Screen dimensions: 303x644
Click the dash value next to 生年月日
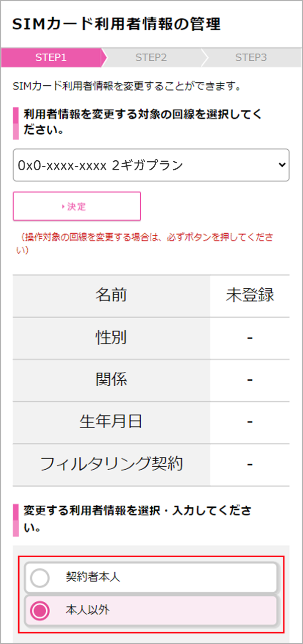click(x=250, y=422)
